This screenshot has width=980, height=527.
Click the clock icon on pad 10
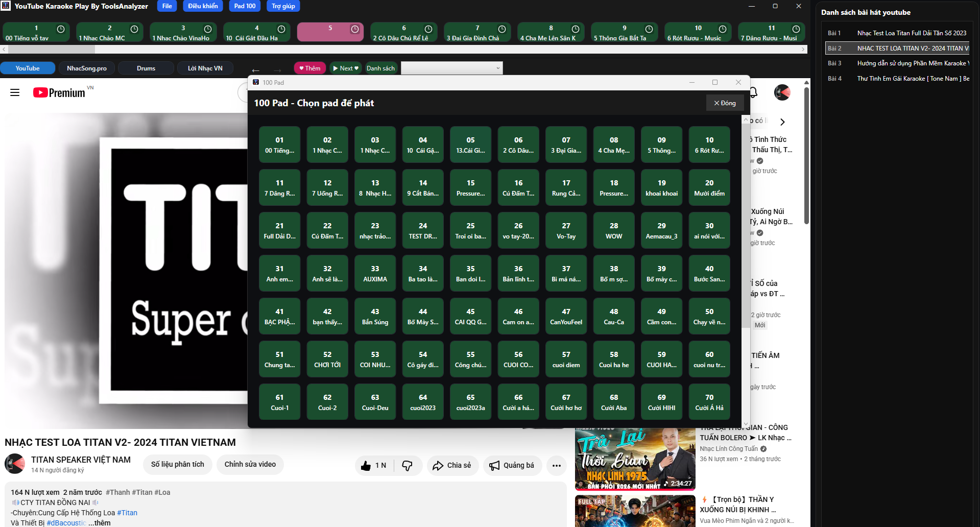click(x=723, y=29)
